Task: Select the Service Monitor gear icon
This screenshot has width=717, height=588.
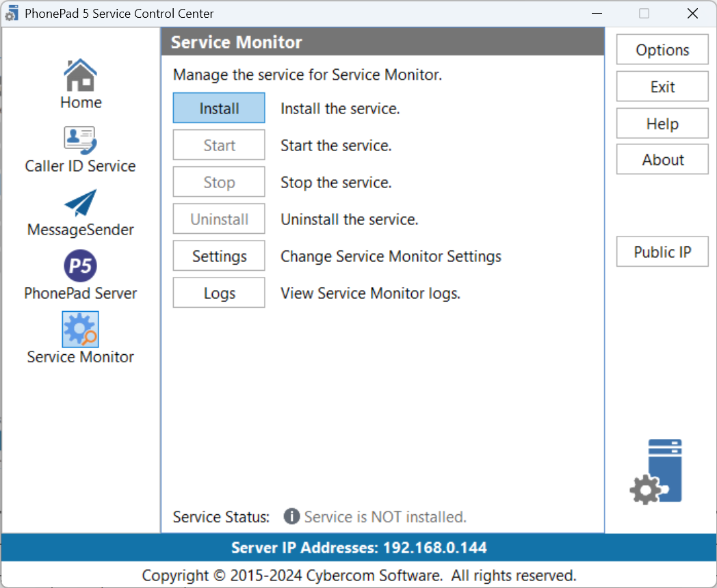Action: click(81, 330)
